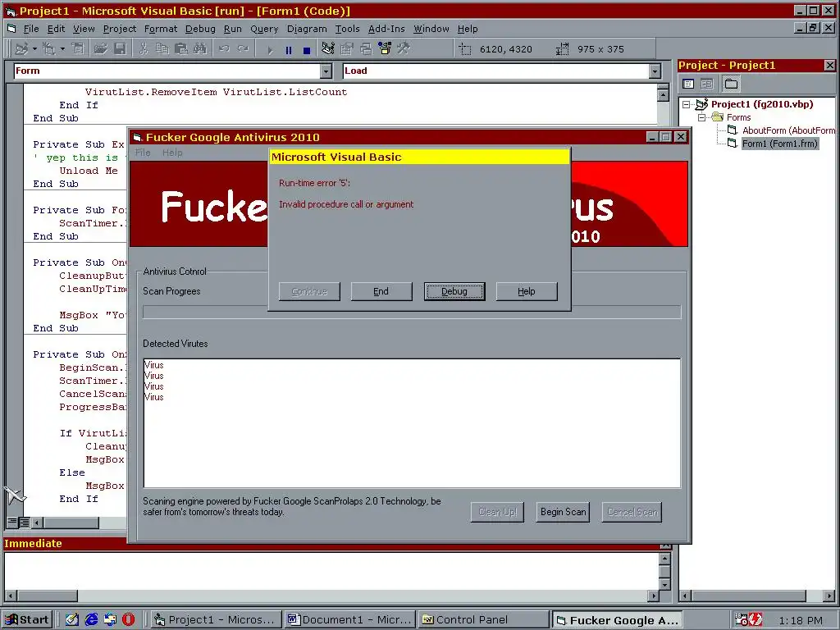840x630 pixels.
Task: Click the Debug button in error dialog
Action: point(454,291)
